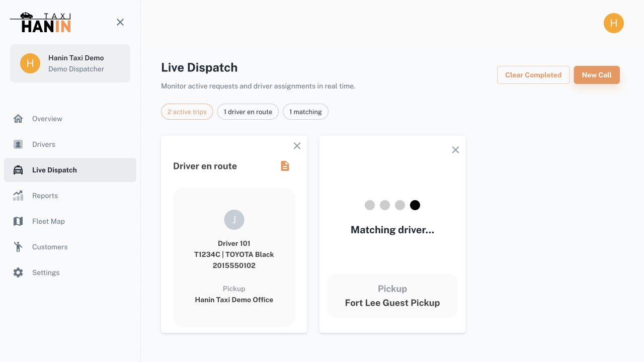Close the Driver en route card
The image size is (644, 362).
click(297, 146)
